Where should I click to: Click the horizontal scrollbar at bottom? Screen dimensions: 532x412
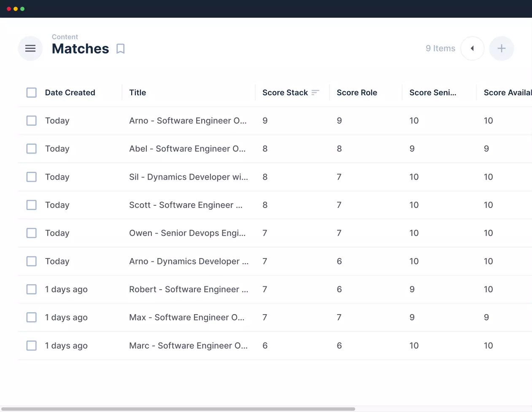point(177,409)
